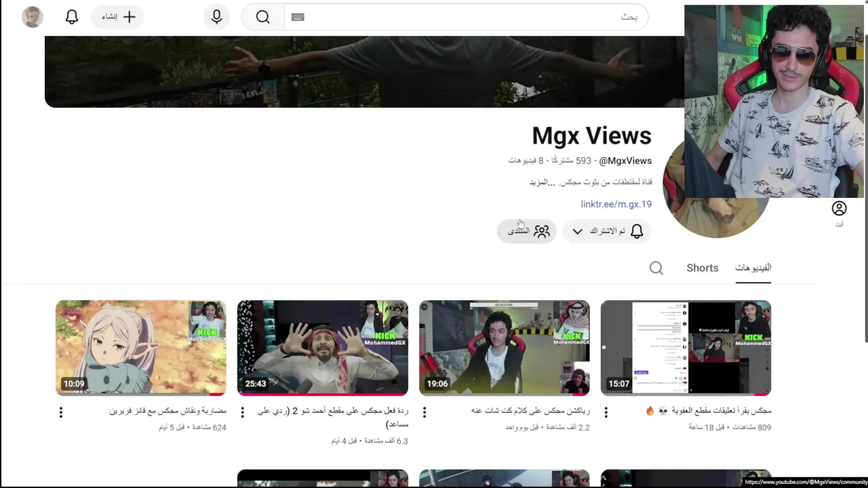
Task: Expand channel description with ...المزيد
Action: 543,182
